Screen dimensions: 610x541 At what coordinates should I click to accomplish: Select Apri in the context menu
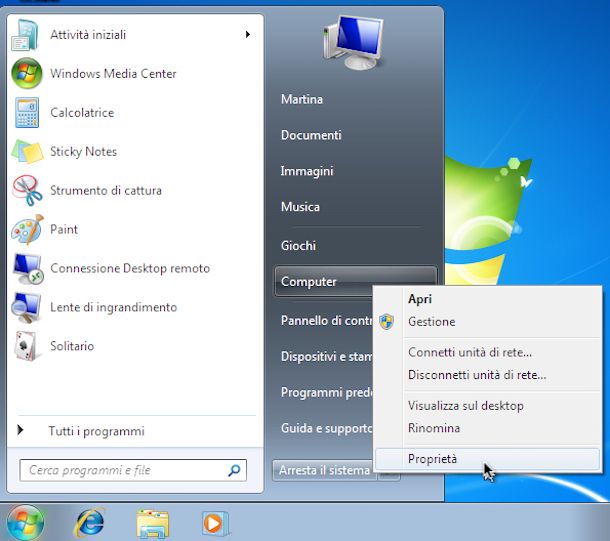pos(488,299)
